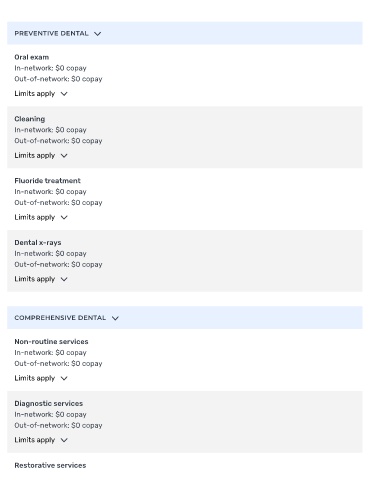
Task: Expand Limits apply under Diagnostic services
Action: point(41,440)
